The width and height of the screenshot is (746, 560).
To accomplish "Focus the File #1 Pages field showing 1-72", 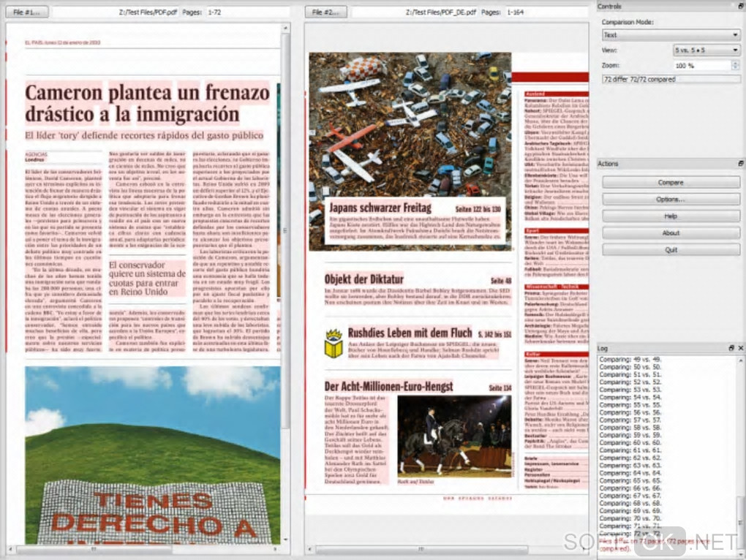I will click(x=247, y=12).
